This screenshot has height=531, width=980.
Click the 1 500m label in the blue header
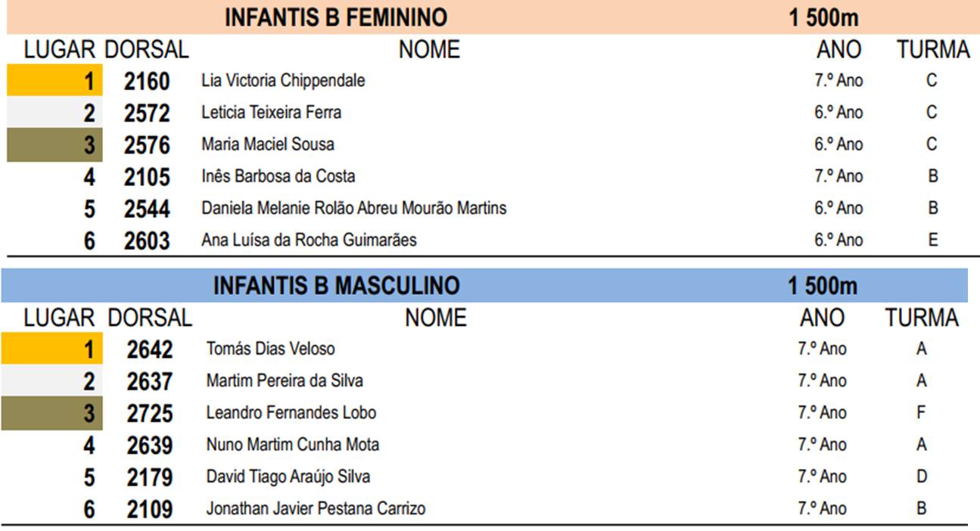(x=823, y=286)
